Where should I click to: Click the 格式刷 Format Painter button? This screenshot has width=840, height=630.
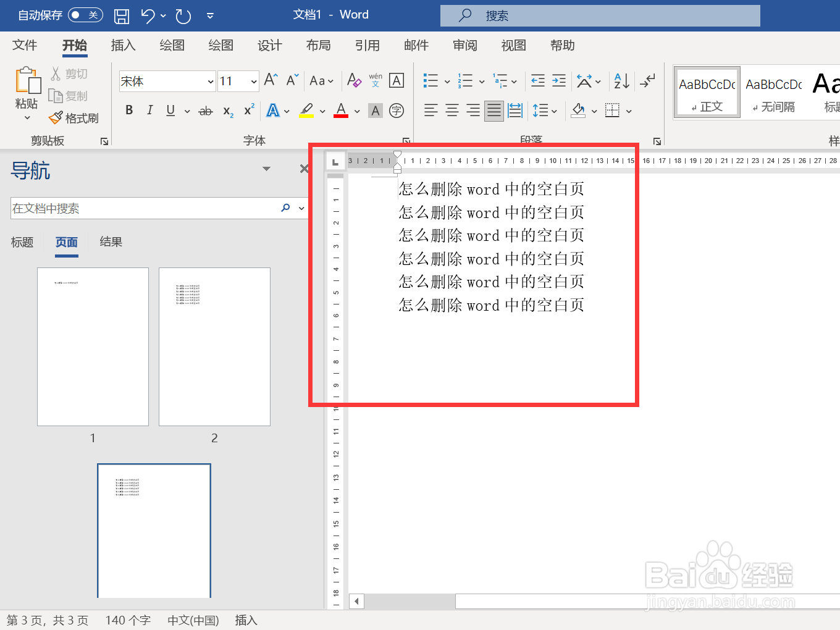pos(73,118)
